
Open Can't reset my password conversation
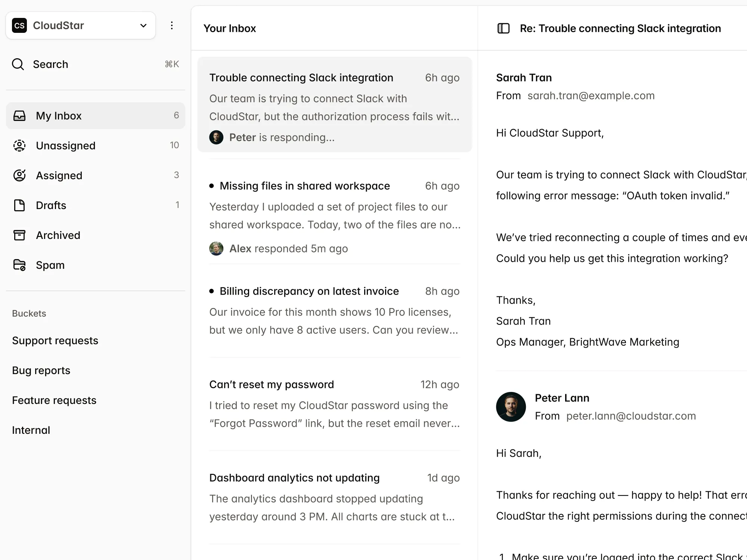[x=335, y=404]
